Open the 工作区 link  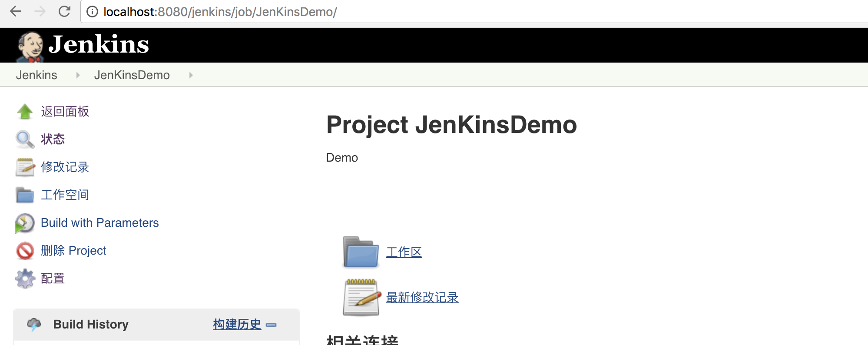404,252
